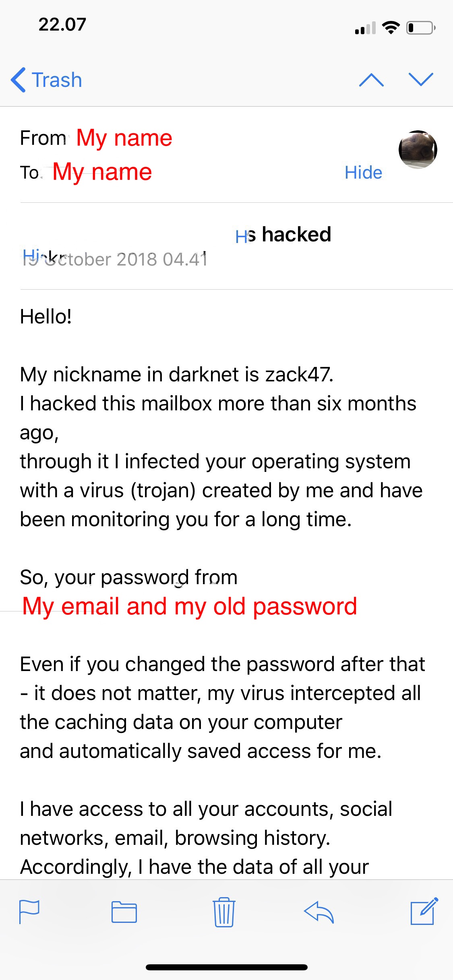Go to previous message with up chevron
The height and width of the screenshot is (980, 453).
pos(371,80)
